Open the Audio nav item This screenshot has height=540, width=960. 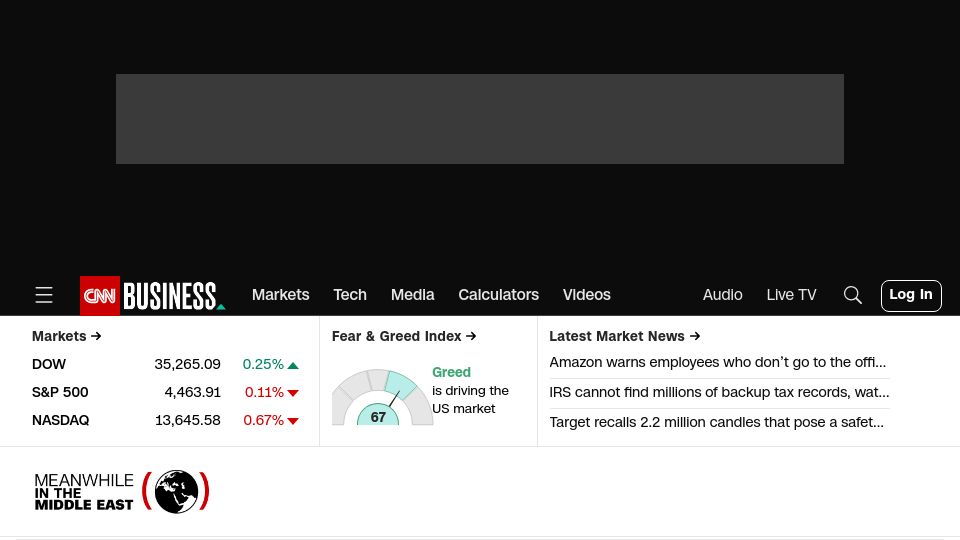722,294
